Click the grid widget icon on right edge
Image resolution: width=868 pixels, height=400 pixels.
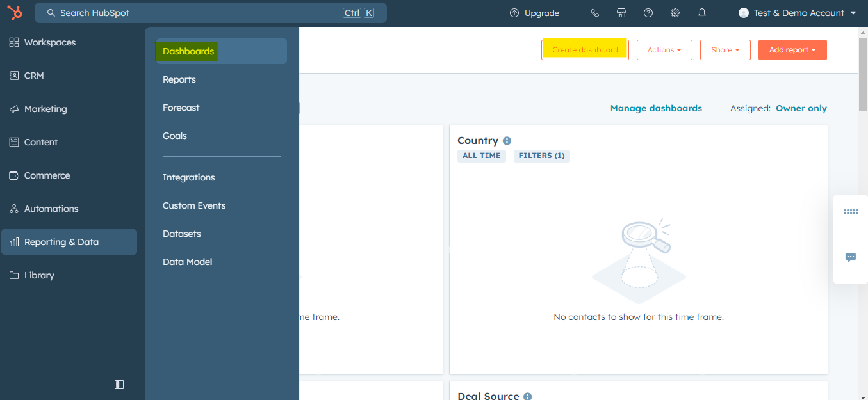coord(850,212)
